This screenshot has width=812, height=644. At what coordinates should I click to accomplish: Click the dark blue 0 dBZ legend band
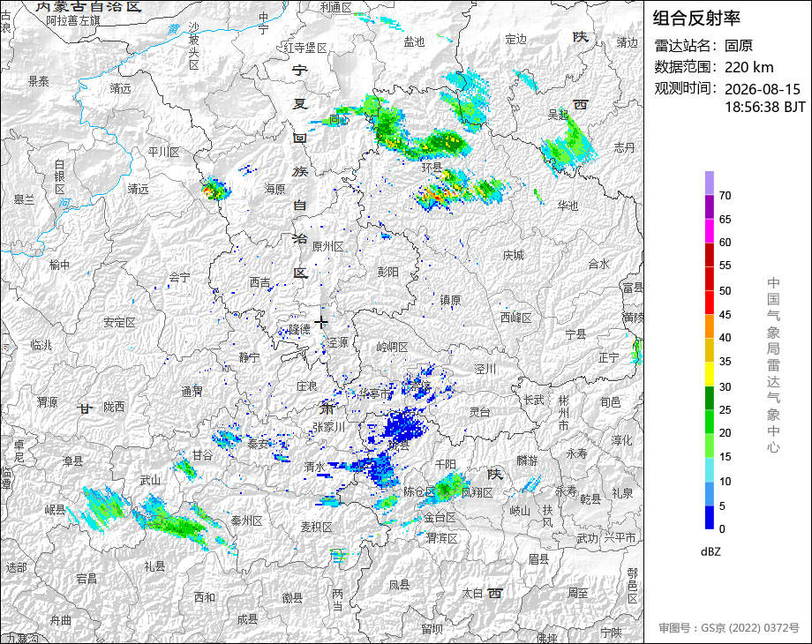point(710,517)
